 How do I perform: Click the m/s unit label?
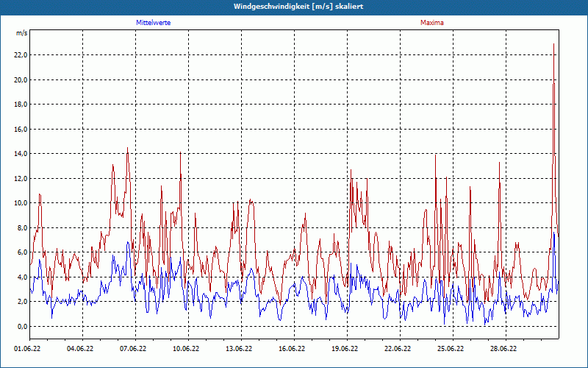pos(22,33)
